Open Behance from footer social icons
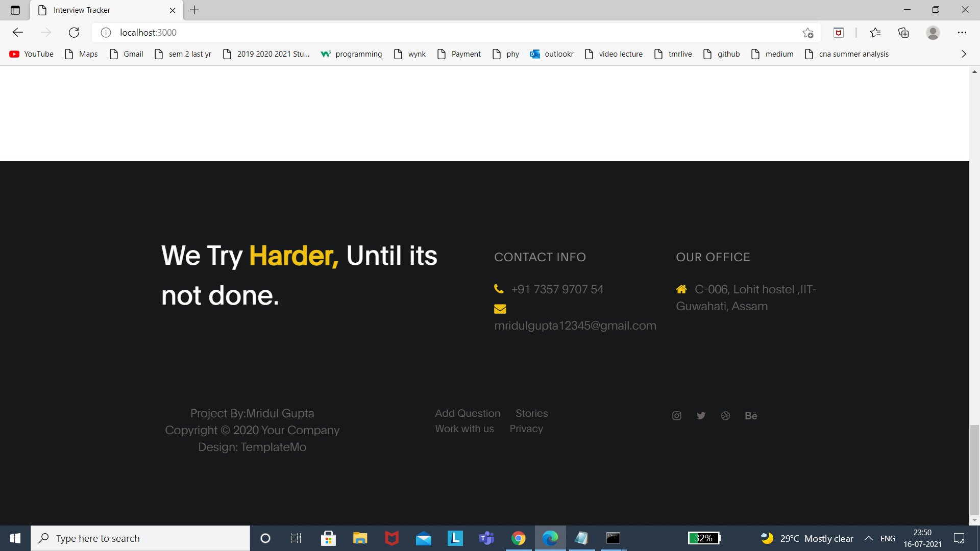Viewport: 980px width, 551px height. 750,415
